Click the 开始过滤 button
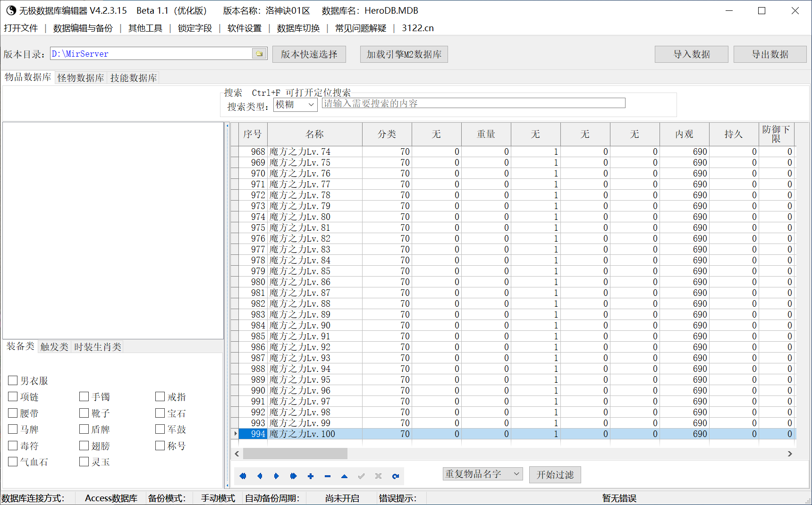 tap(555, 475)
